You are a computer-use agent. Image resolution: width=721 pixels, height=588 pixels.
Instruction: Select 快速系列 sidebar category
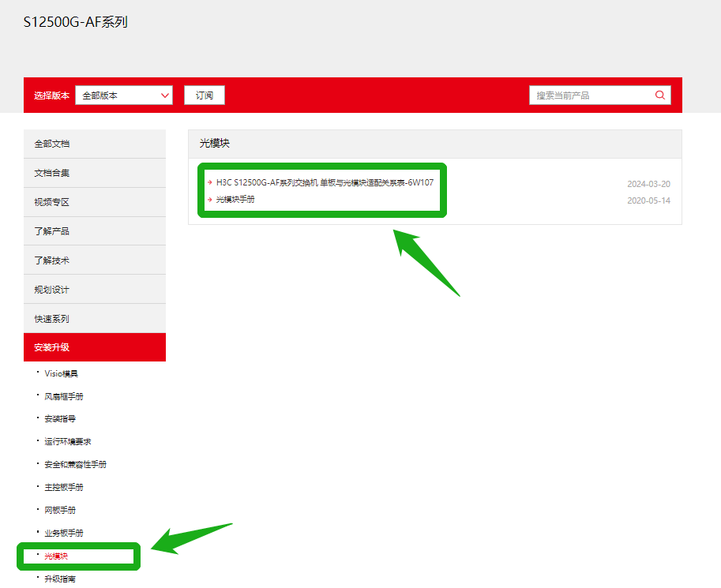(95, 319)
